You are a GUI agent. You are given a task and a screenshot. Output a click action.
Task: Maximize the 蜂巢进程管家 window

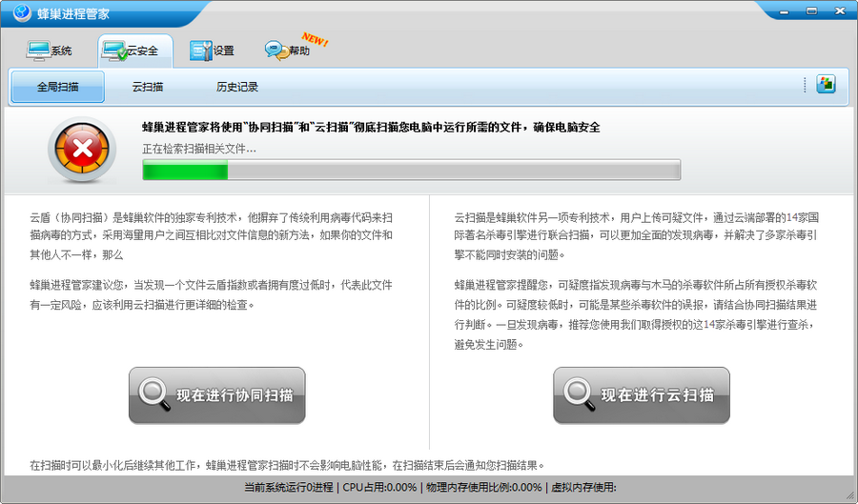click(x=811, y=10)
